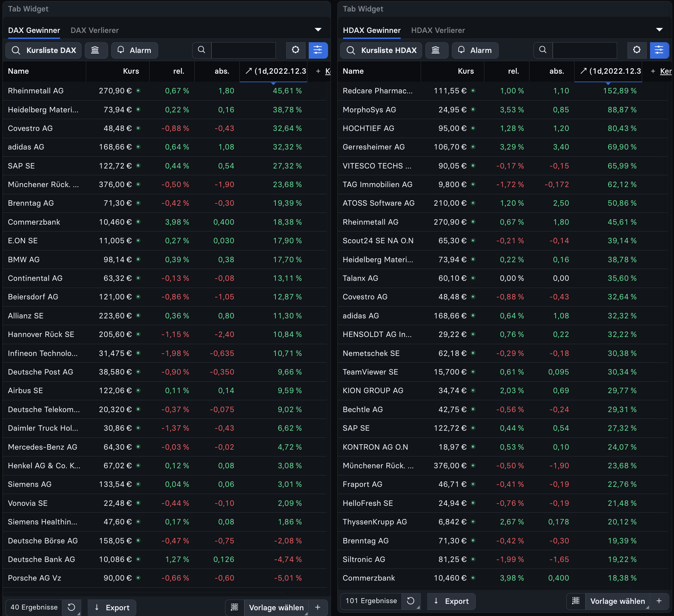Click status dot next to Talanx AG price
Screen dimensions: 674x616
pos(473,278)
